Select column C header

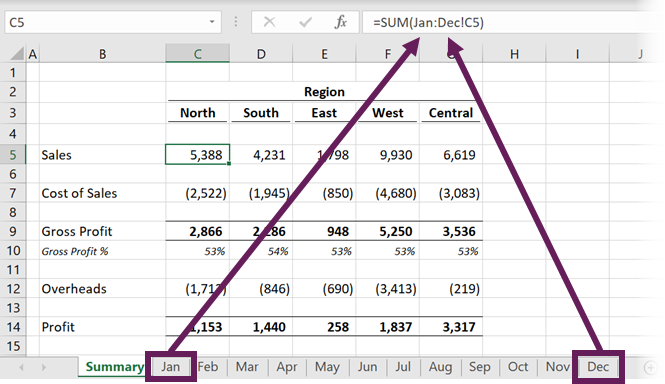(197, 54)
